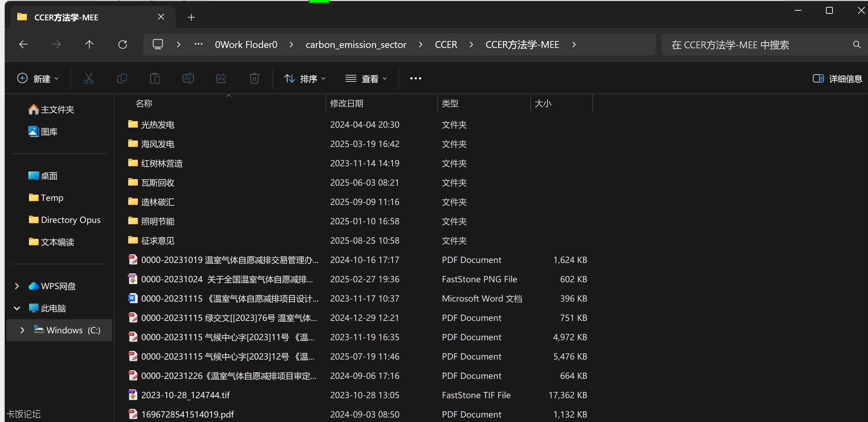The image size is (868, 422).
Task: Open the 新建 new item menu
Action: pos(38,79)
